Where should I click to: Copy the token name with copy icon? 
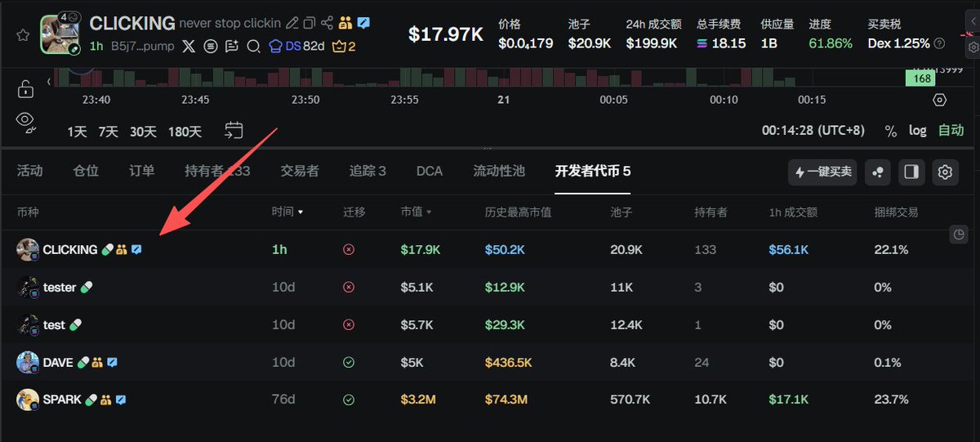[310, 23]
